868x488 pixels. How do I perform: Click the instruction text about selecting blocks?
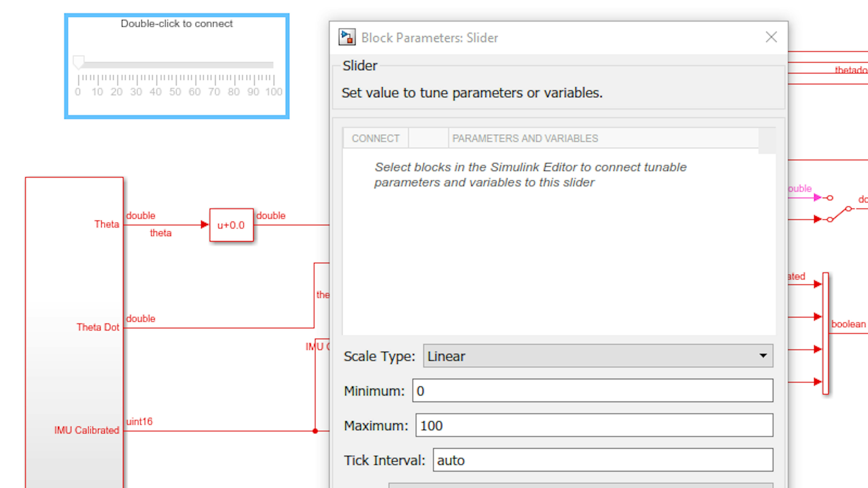[x=530, y=175]
